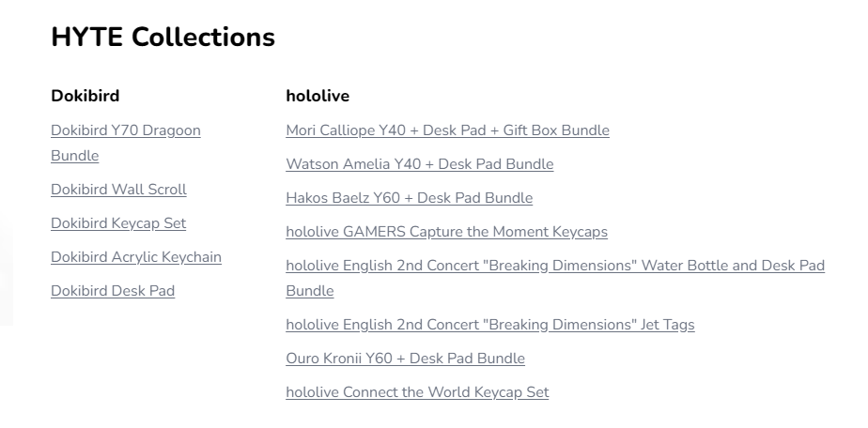Visit the Breaking Dimensions Jet Tags link
Viewport: 868px width, 428px height.
click(490, 325)
